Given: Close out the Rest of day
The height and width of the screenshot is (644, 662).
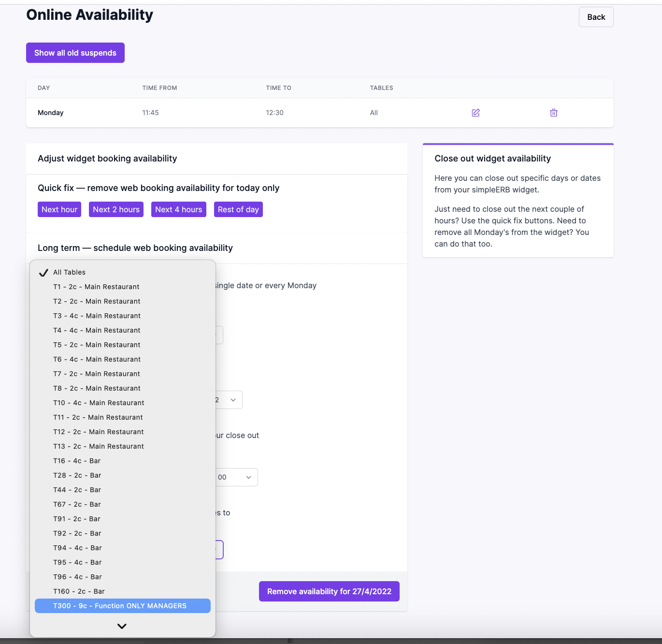Looking at the screenshot, I should point(238,209).
